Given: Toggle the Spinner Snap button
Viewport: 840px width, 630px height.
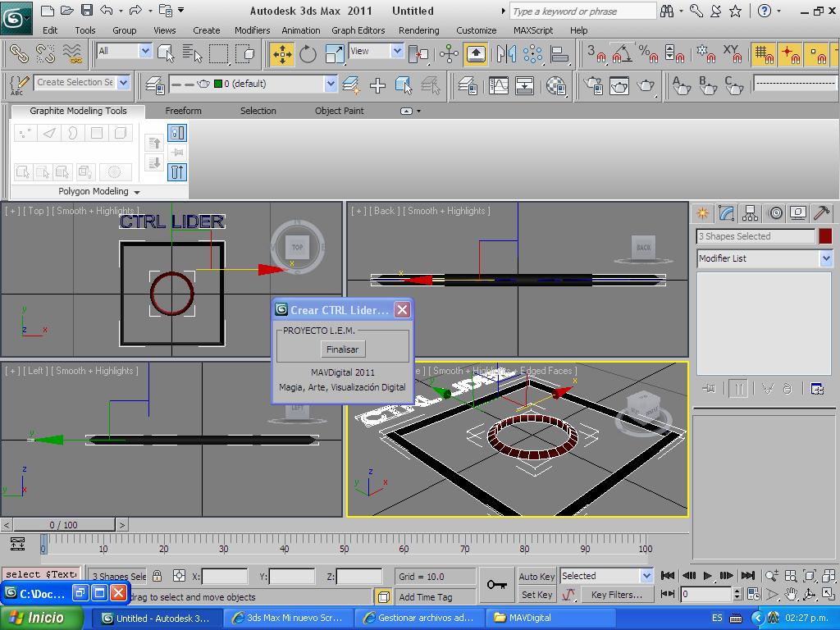Looking at the screenshot, I should coord(674,54).
